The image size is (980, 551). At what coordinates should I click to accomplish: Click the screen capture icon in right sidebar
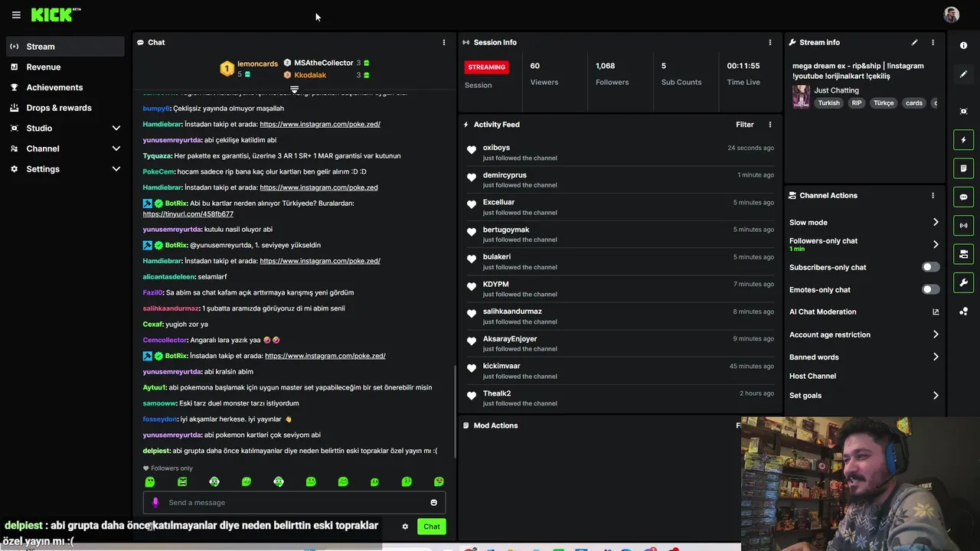(x=964, y=112)
